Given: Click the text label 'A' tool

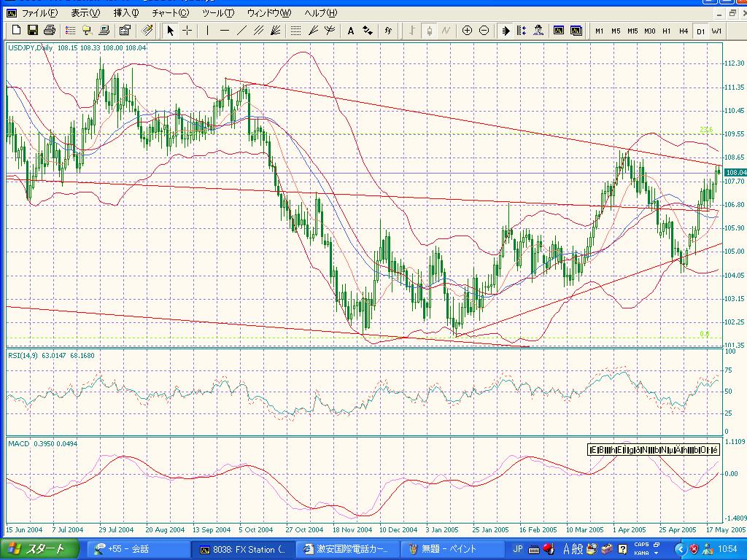Looking at the screenshot, I should point(350,30).
